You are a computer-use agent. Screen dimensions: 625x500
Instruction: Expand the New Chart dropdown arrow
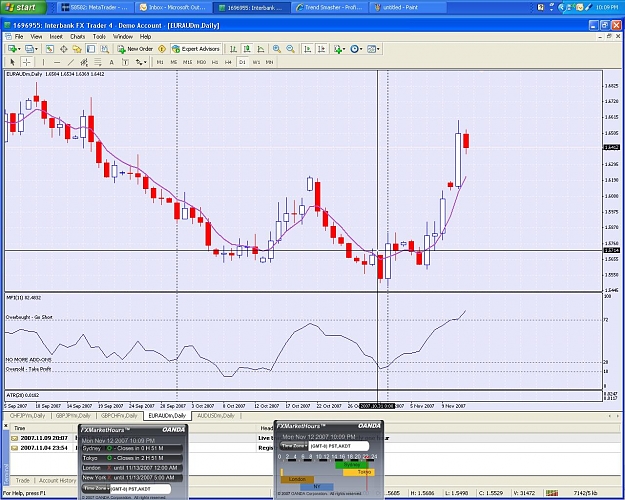(x=19, y=49)
